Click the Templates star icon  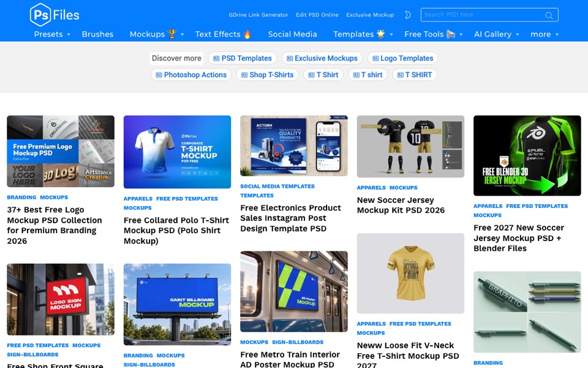(x=380, y=34)
